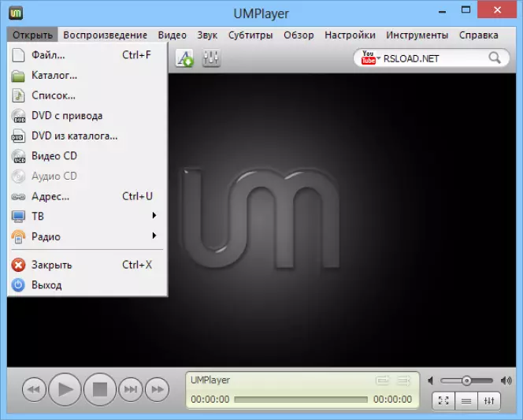Open the Настройки menu

(350, 35)
